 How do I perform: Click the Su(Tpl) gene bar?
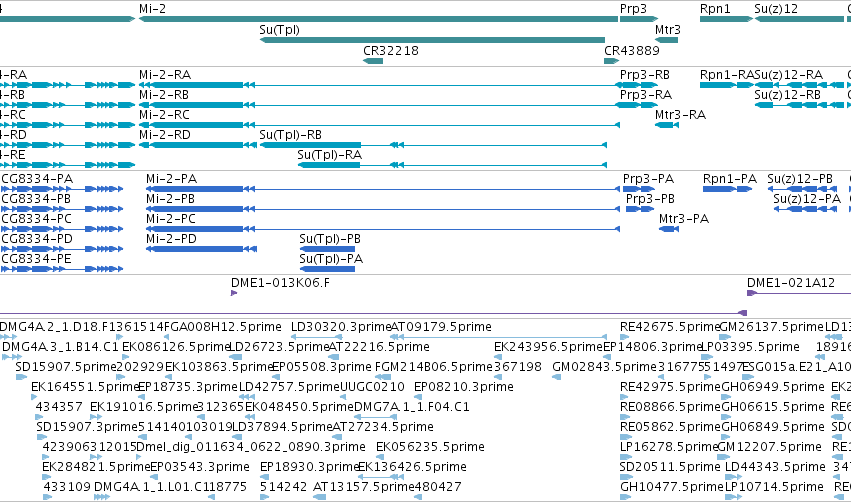(432, 40)
